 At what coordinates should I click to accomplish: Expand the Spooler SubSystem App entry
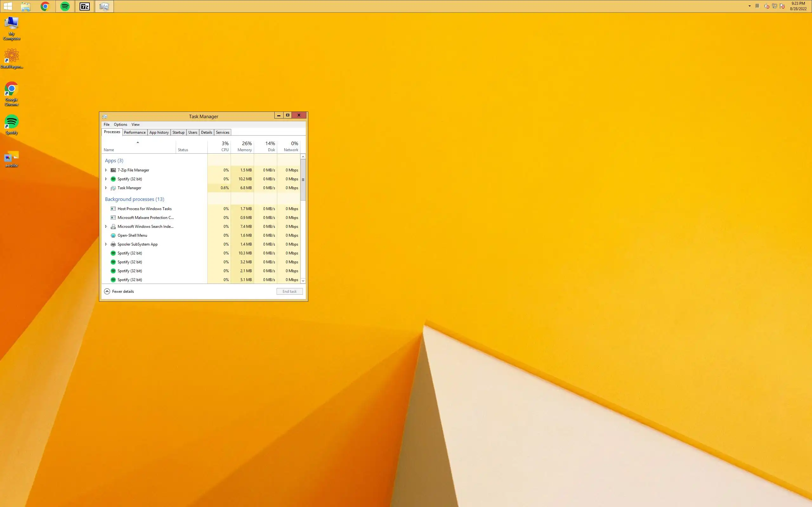point(106,244)
